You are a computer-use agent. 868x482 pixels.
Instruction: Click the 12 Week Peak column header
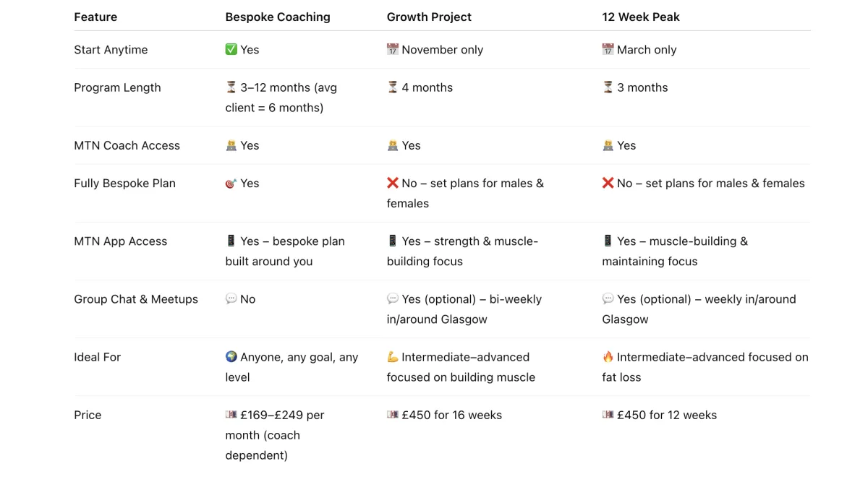[641, 17]
